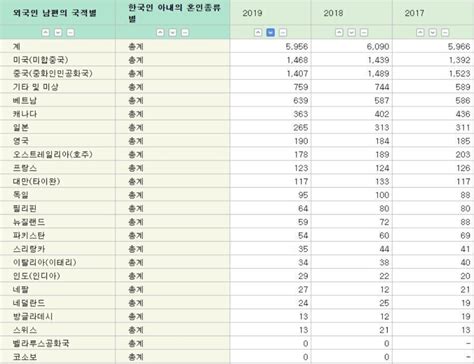474x364 pixels.
Task: Click the 캐나다 2017 value 436
Action: pos(463,114)
